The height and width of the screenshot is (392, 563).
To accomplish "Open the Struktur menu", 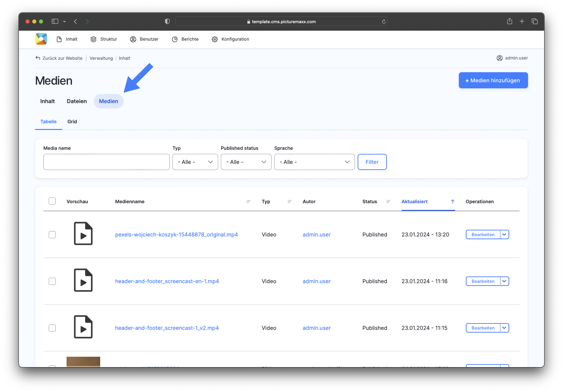I will tap(104, 39).
